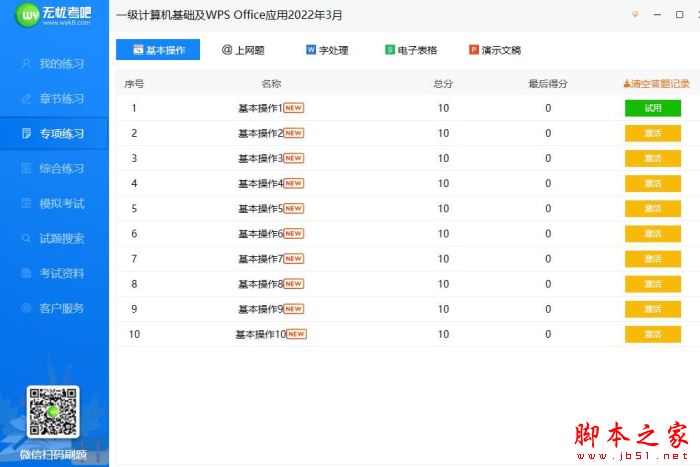Select the 基本操作3 row name
700x467 pixels.
coord(260,158)
